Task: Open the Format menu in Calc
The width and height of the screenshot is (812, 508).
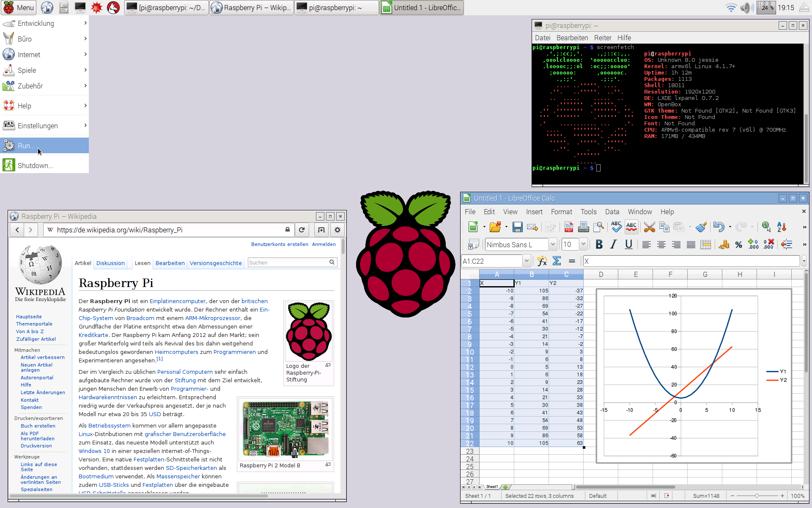Action: tap(562, 212)
